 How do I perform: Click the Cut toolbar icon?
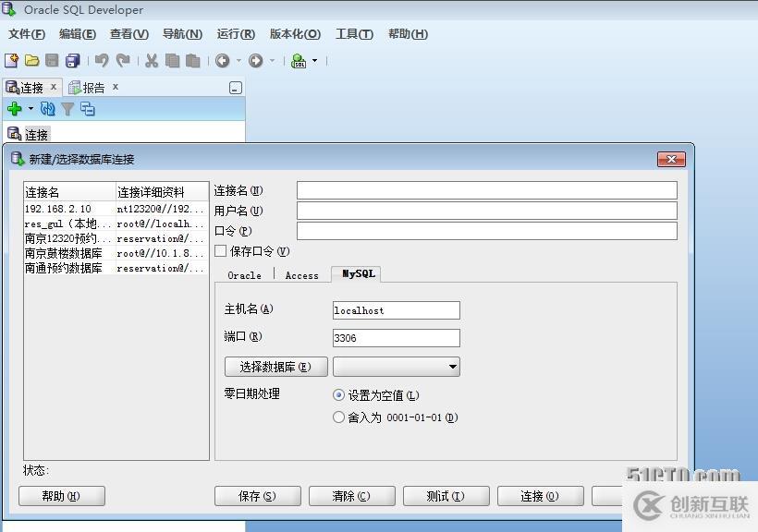[x=152, y=61]
